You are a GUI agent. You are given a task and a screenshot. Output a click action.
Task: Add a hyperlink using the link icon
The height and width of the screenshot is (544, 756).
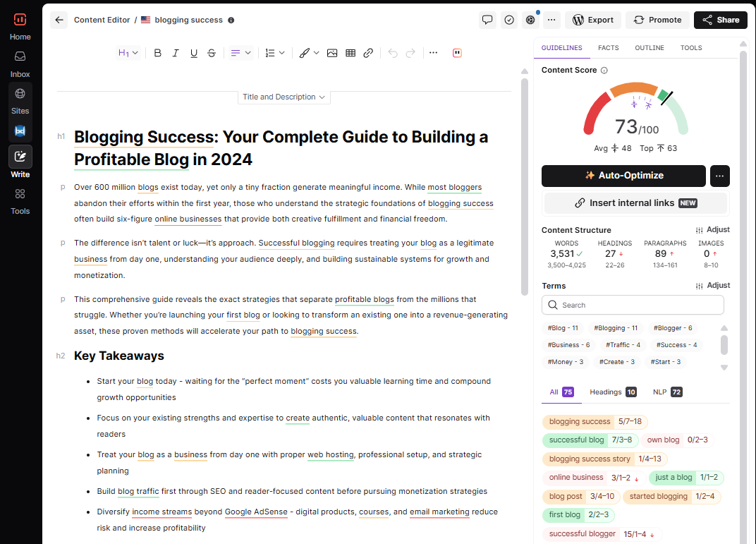coord(367,52)
